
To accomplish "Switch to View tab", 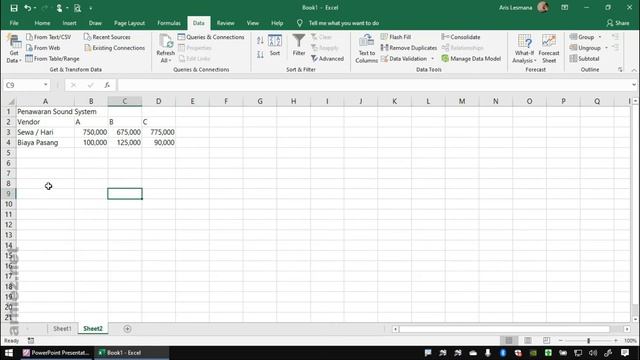I will (x=253, y=23).
